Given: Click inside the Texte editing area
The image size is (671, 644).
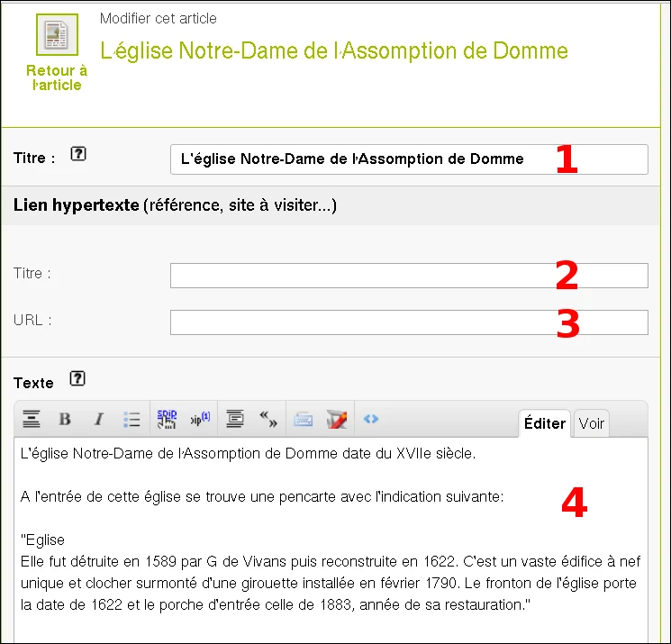Looking at the screenshot, I should click(x=331, y=540).
